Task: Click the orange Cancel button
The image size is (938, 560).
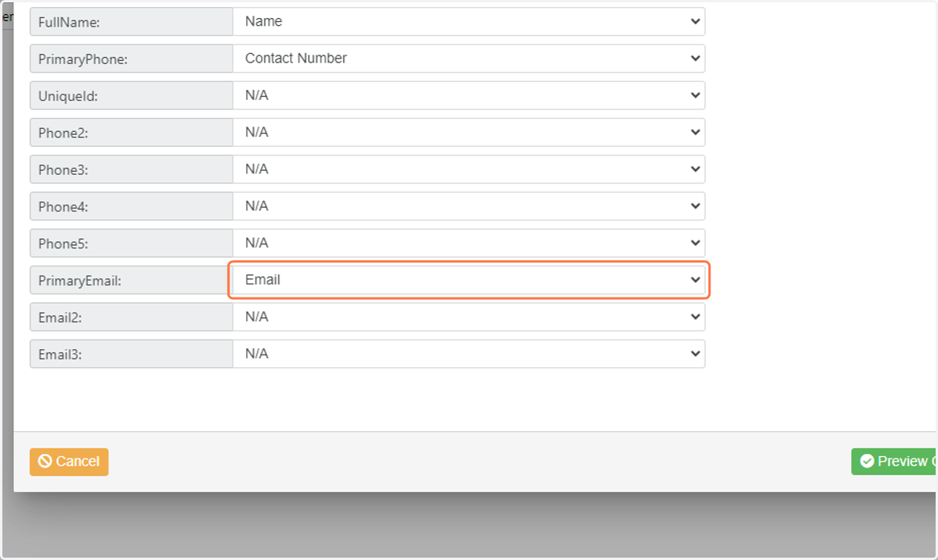Action: (69, 462)
